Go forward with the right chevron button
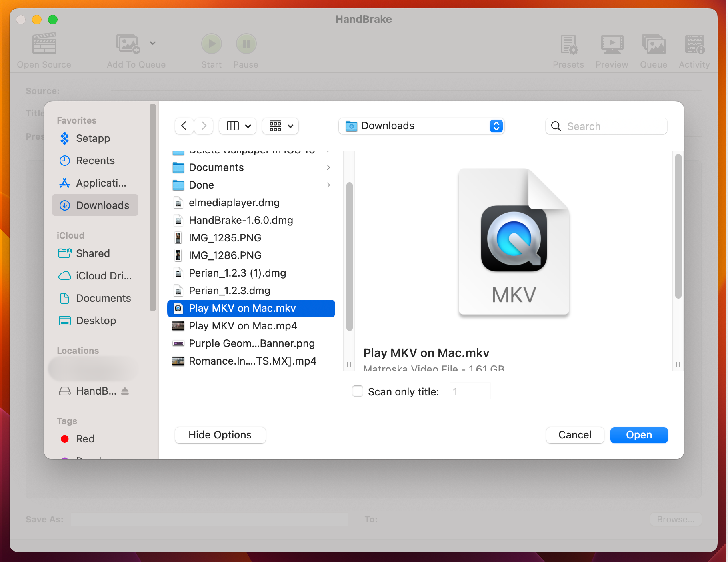 (x=204, y=126)
